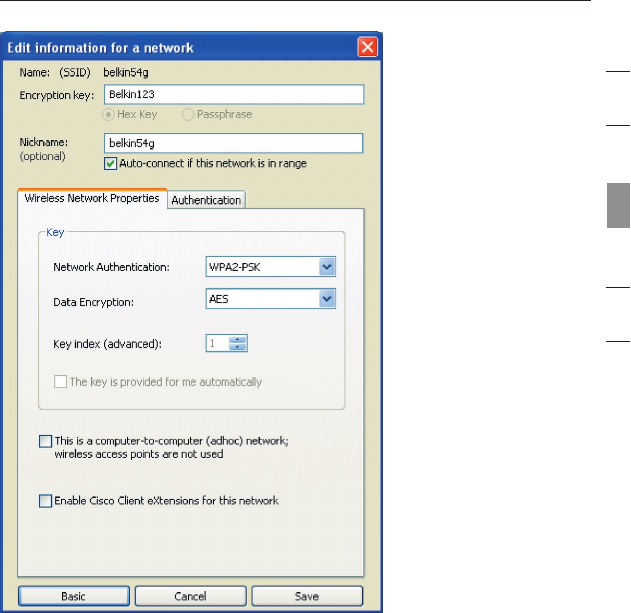This screenshot has height=613, width=631.
Task: Click the Nickname input field
Action: pos(233,143)
